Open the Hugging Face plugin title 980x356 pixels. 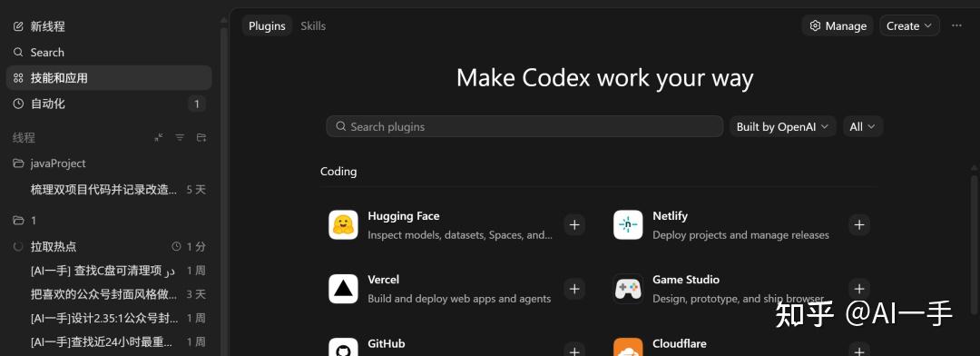coord(403,216)
